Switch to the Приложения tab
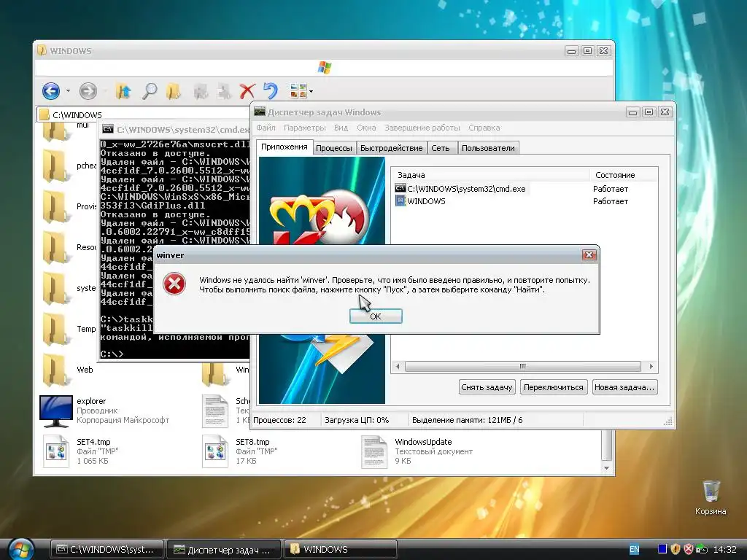 284,147
